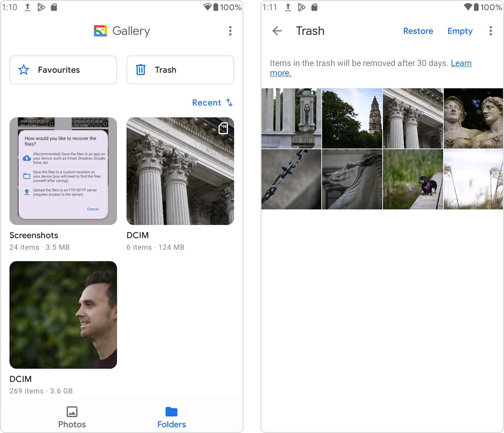This screenshot has width=504, height=433.
Task: Tap SD card icon on DCIM folder
Action: tap(223, 128)
